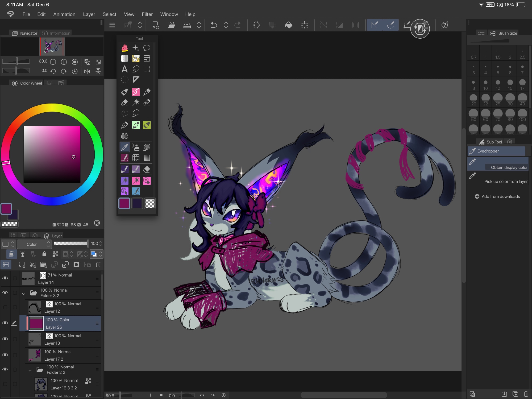Toggle visibility of Layer 13
532x399 pixels.
coord(5,339)
